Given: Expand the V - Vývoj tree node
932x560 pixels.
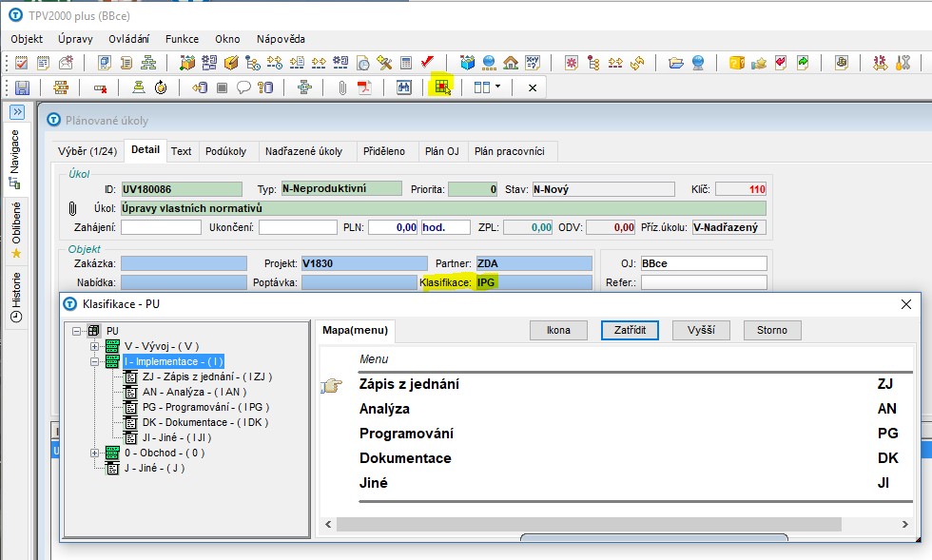Looking at the screenshot, I should coord(94,346).
